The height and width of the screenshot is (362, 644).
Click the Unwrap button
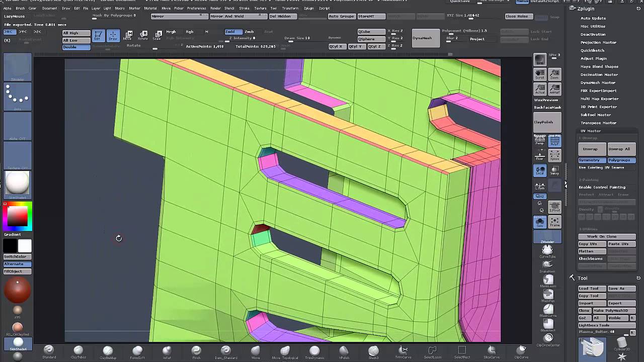(592, 149)
